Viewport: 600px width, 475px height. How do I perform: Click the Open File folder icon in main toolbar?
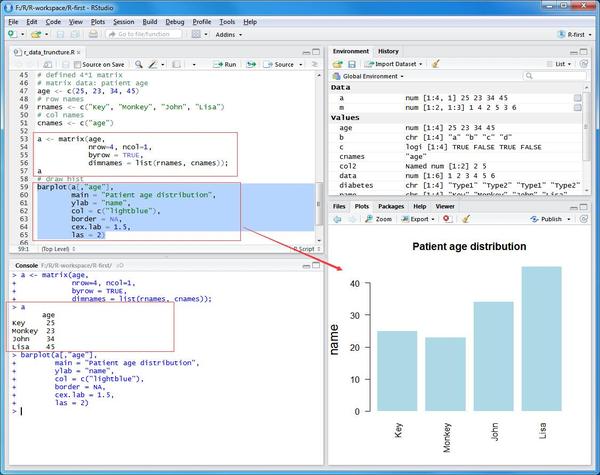(x=36, y=34)
